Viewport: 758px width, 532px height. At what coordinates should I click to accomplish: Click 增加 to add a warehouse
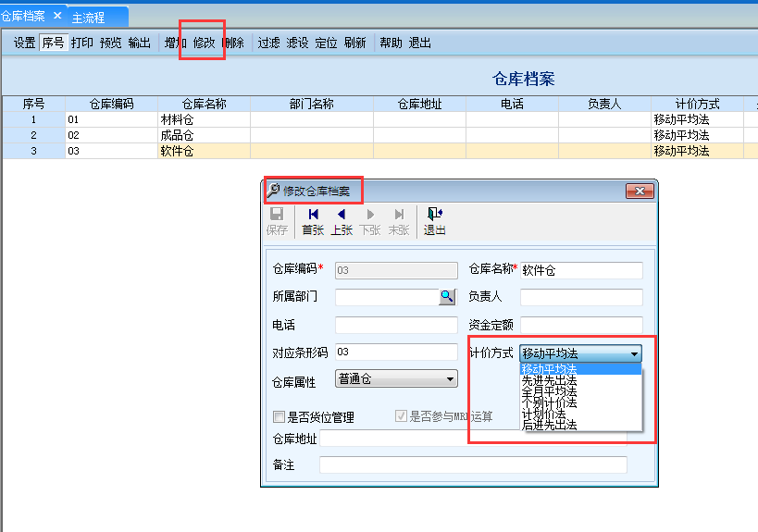point(175,43)
